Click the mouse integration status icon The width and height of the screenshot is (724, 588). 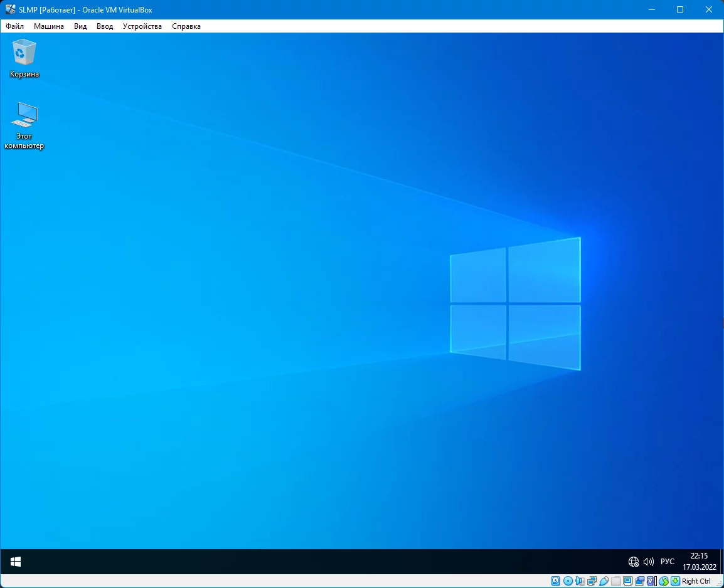pyautogui.click(x=664, y=581)
